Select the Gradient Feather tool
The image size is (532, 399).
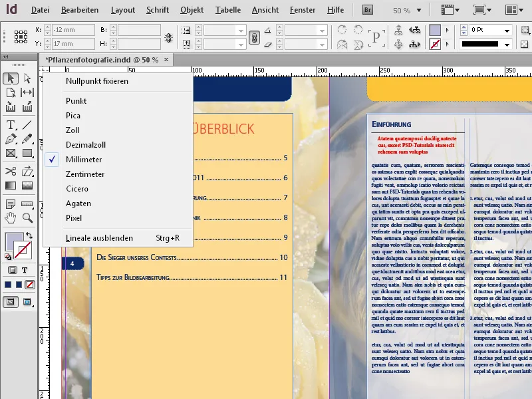click(x=27, y=186)
